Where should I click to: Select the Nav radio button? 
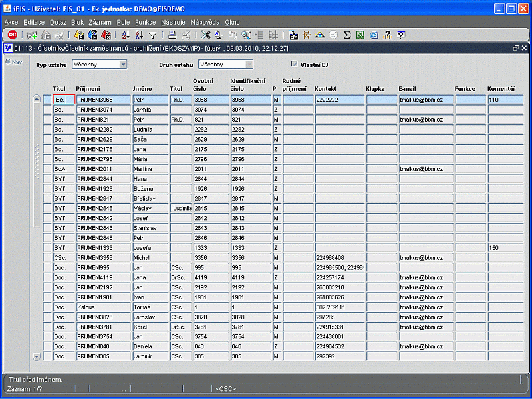click(x=8, y=62)
